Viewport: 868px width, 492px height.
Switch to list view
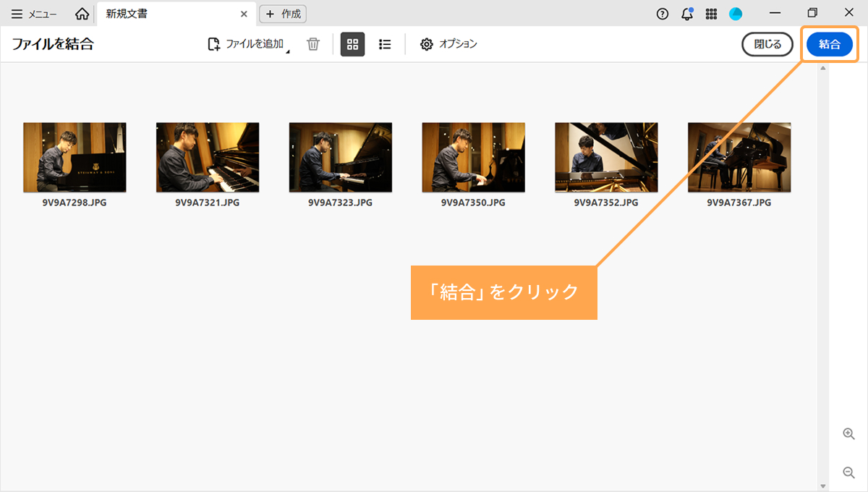[x=385, y=44]
